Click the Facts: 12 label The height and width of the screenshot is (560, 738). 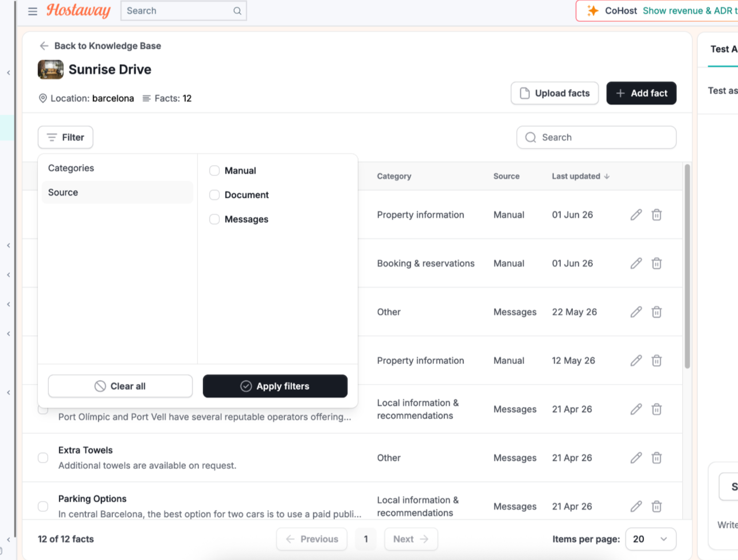(167, 99)
